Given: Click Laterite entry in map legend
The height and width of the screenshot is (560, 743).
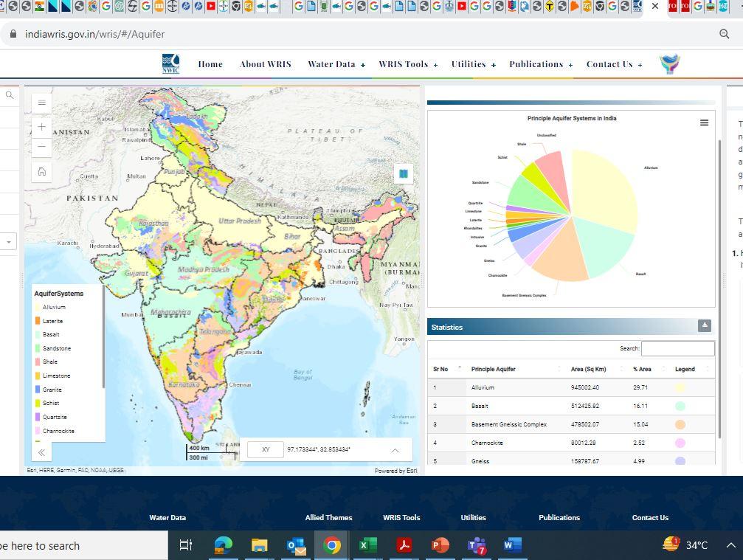Looking at the screenshot, I should (49, 321).
